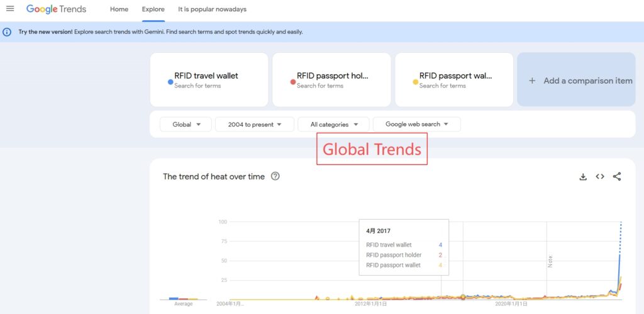Image resolution: width=644 pixels, height=314 pixels.
Task: Click the info icon in banner
Action: 8,32
